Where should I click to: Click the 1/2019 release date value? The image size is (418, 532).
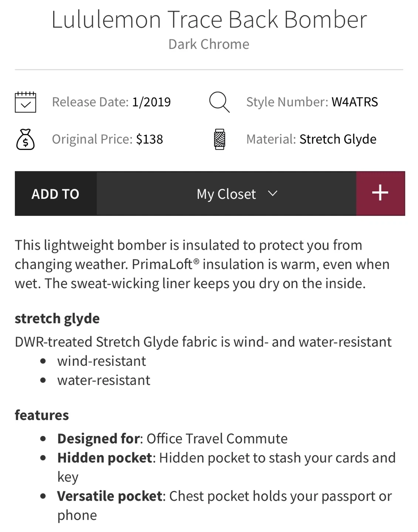pos(151,102)
